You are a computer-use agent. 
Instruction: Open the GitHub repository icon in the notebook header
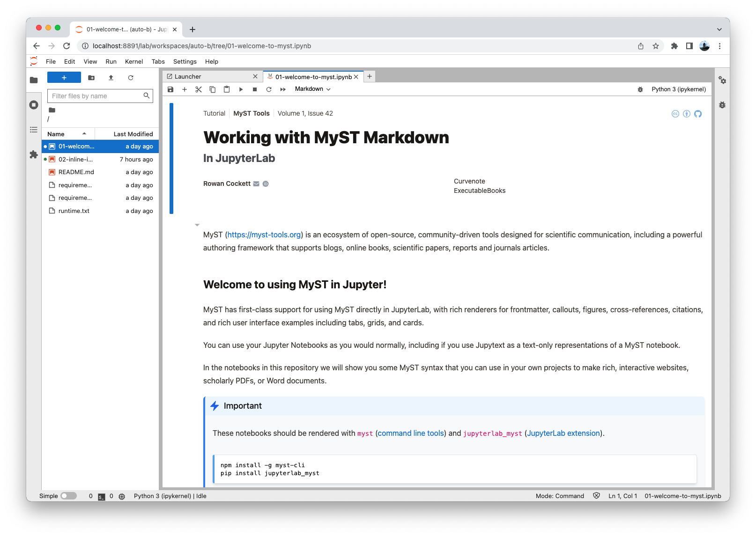698,114
